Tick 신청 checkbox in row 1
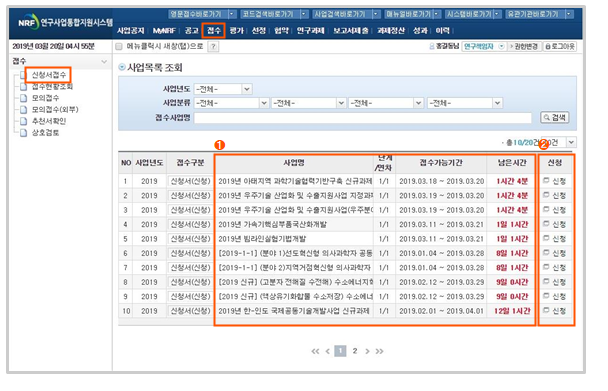This screenshot has width=608, height=391. pos(546,180)
